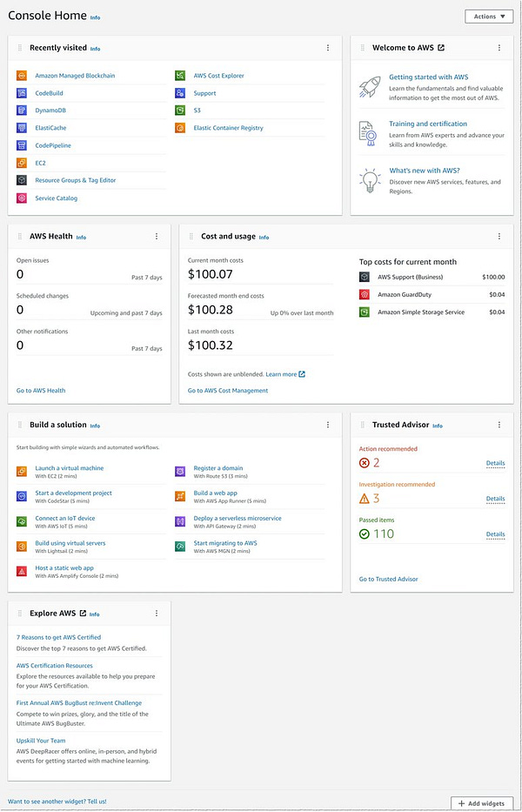Click the Welcome to AWS external link icon

tap(441, 48)
